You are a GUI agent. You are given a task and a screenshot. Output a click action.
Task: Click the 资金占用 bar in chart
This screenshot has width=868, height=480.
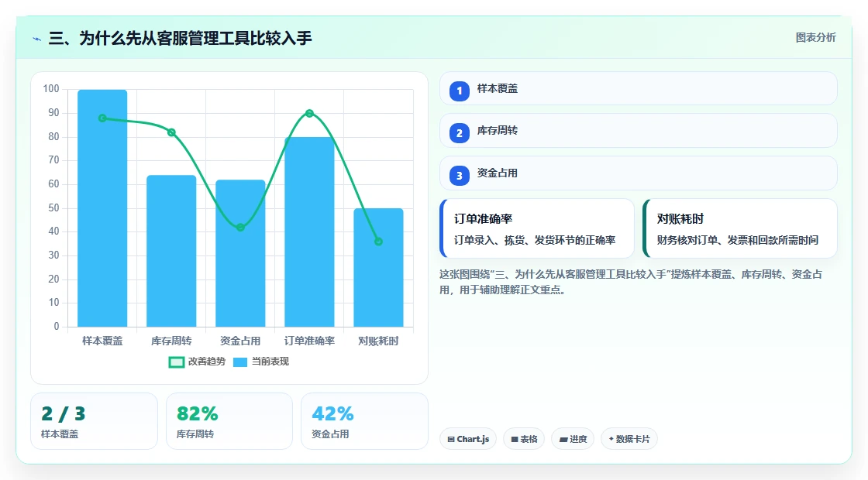[240, 252]
